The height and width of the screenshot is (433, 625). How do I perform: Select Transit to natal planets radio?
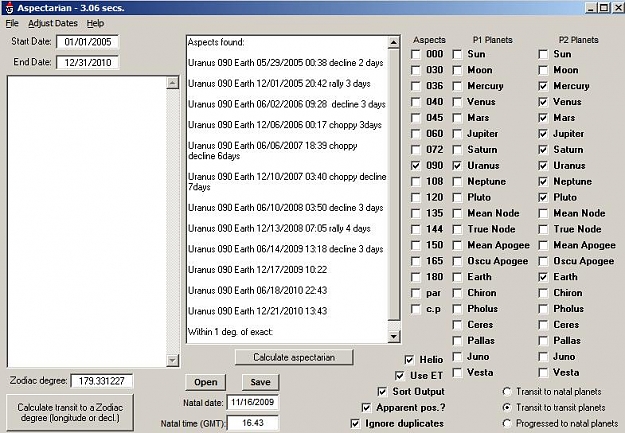(x=507, y=392)
